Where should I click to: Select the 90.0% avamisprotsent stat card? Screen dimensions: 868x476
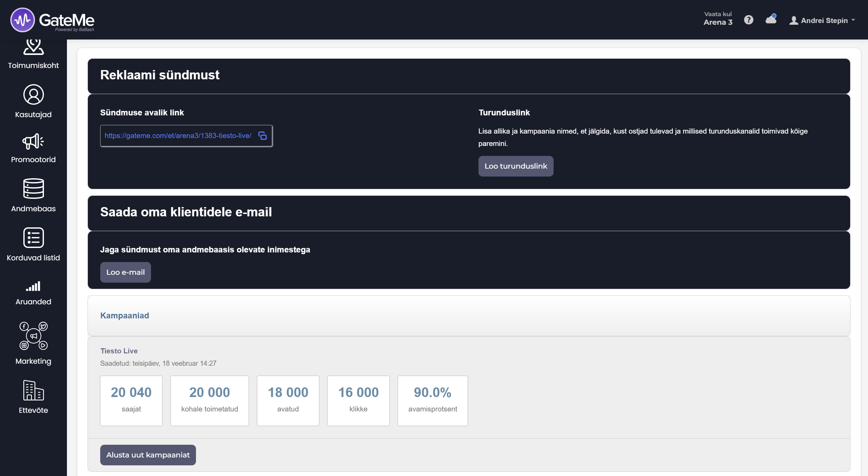pyautogui.click(x=432, y=400)
